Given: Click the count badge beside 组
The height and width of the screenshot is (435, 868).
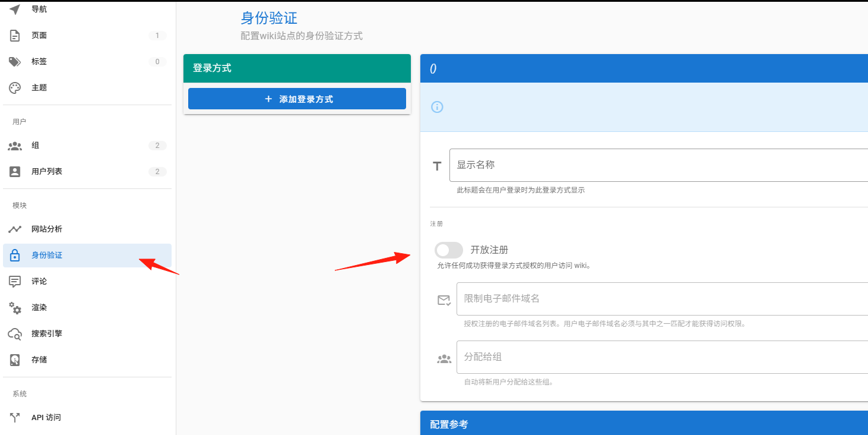Looking at the screenshot, I should point(157,146).
